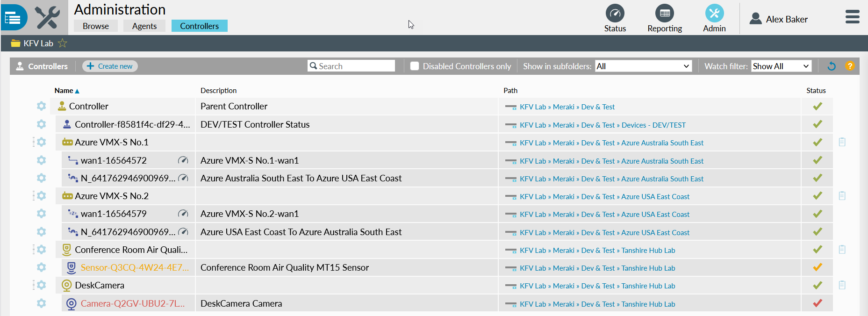
Task: Click clipboard icon on Azure VMX-S No.2 row
Action: (x=842, y=196)
